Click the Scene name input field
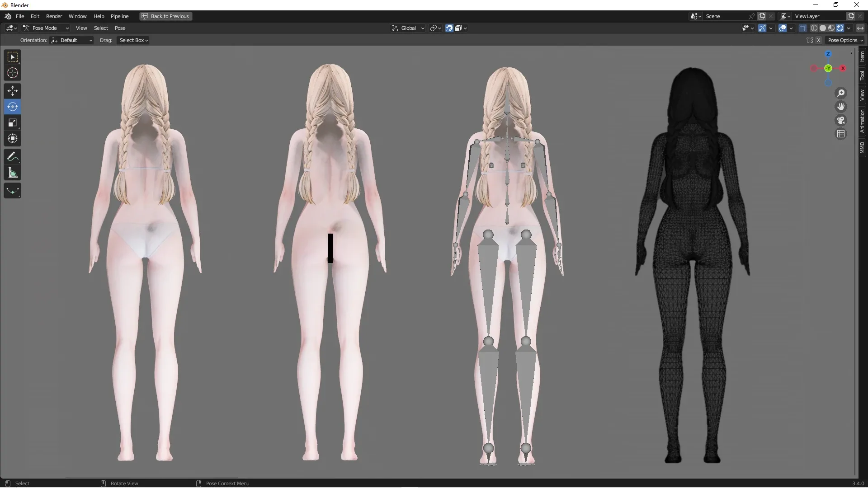 [x=723, y=16]
